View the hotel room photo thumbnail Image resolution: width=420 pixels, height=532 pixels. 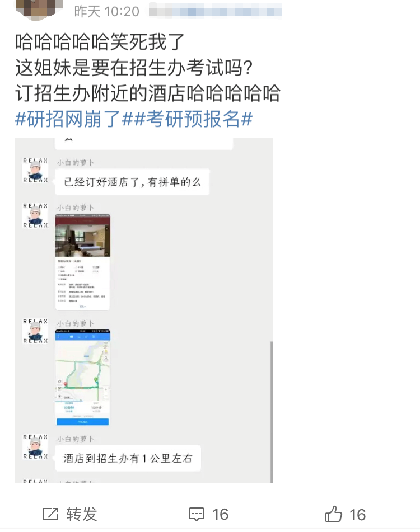pyautogui.click(x=82, y=262)
